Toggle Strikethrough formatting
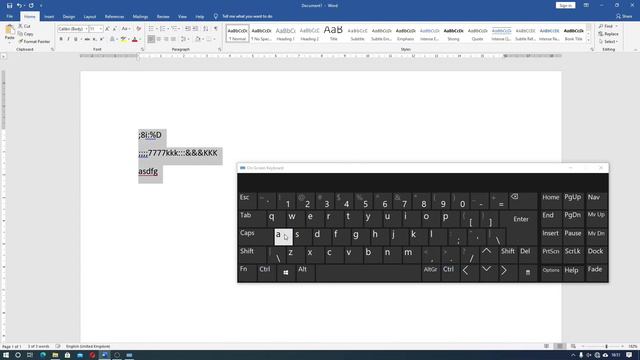The width and height of the screenshot is (640, 360). [x=87, y=39]
